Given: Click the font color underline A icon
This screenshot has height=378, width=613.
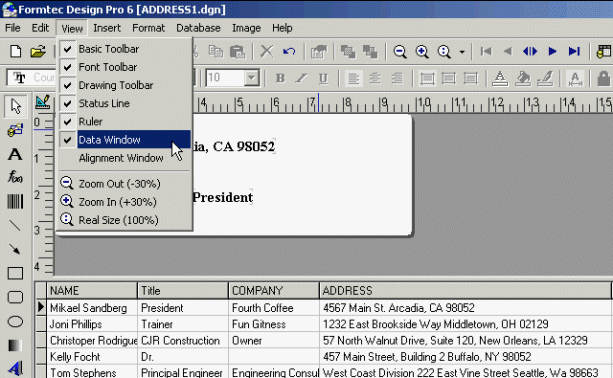Looking at the screenshot, I should point(500,78).
